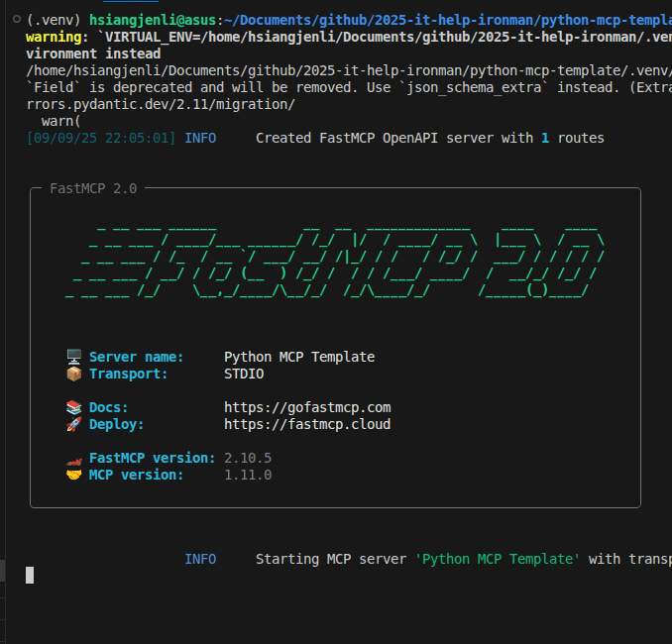The image size is (672, 644).
Task: Click the (.venv) environment prefix
Action: (x=54, y=20)
